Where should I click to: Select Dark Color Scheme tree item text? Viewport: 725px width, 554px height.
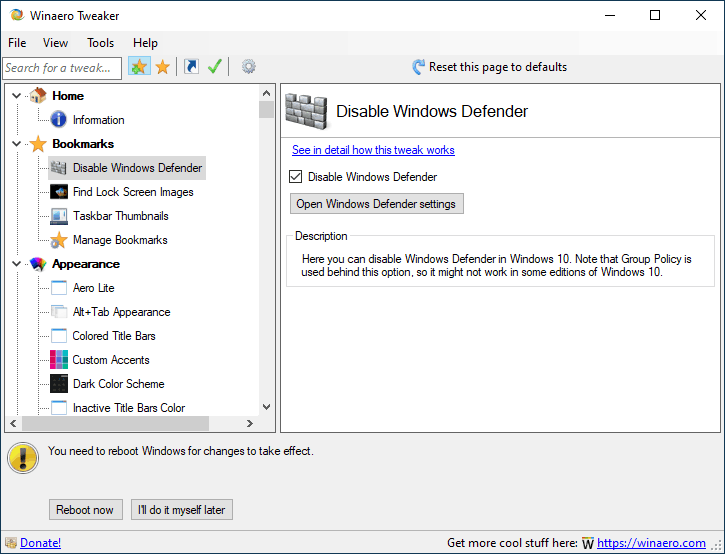[x=119, y=384]
